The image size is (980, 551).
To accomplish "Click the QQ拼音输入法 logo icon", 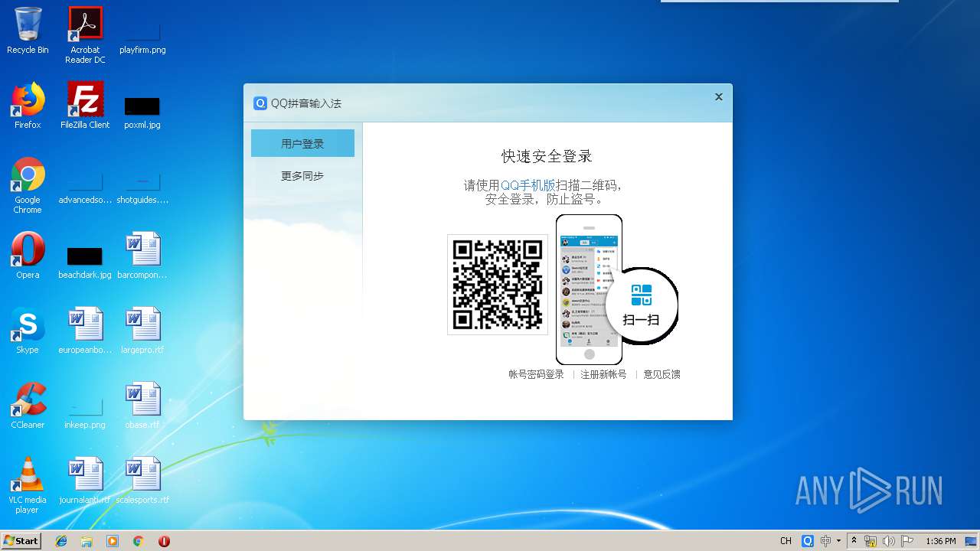I will [260, 103].
